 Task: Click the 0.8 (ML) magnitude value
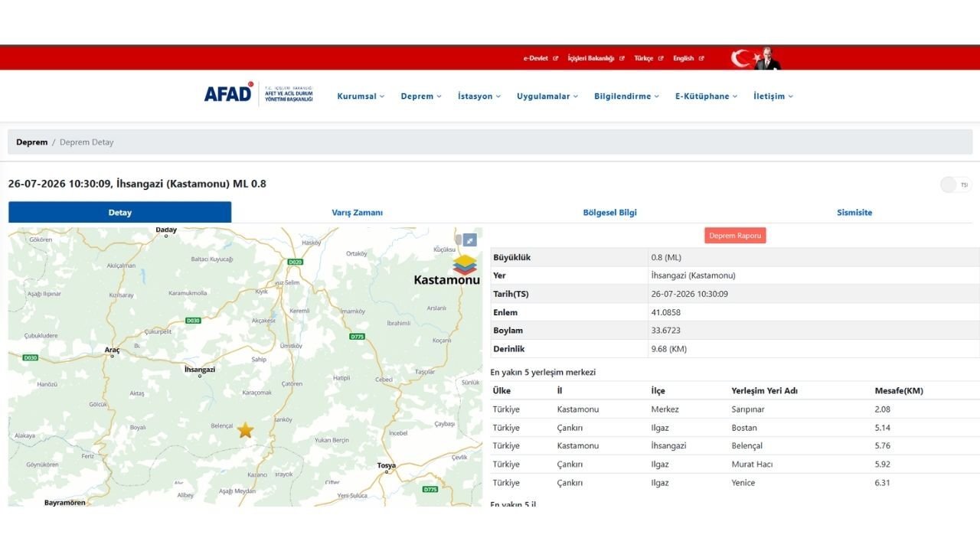pyautogui.click(x=666, y=257)
